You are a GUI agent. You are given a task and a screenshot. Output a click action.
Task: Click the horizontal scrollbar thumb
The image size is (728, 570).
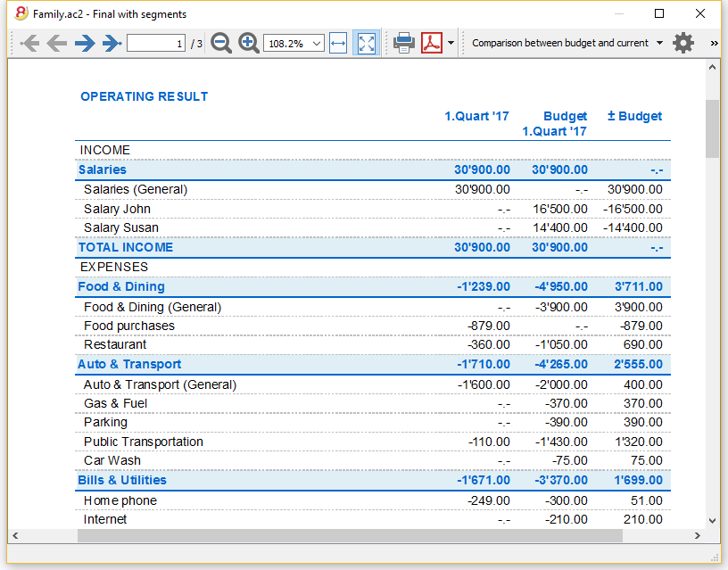[350, 535]
